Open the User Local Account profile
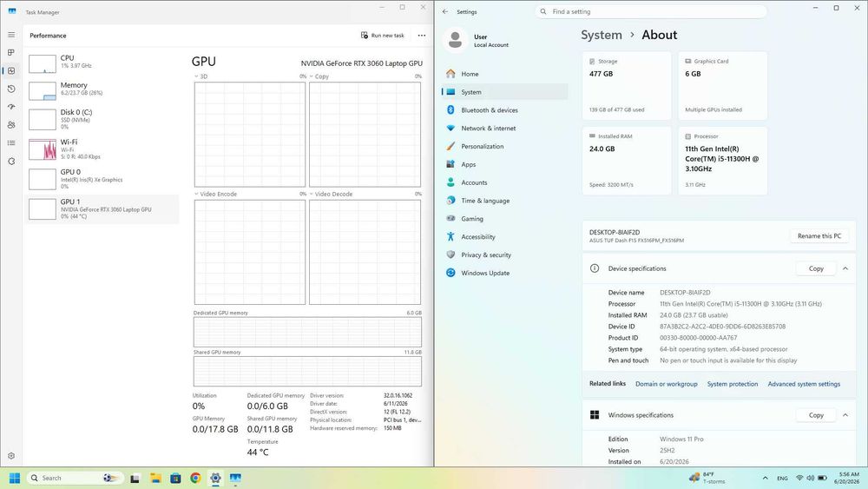 tap(477, 41)
